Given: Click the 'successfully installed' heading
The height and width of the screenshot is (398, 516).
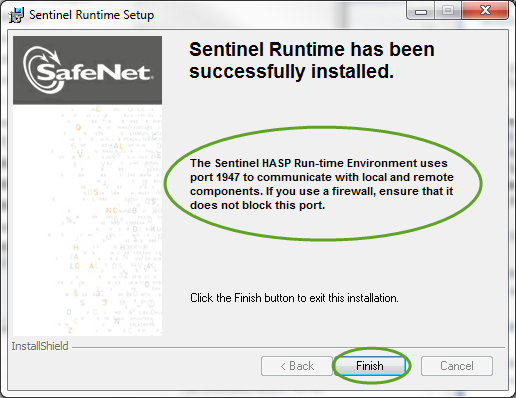Looking at the screenshot, I should [291, 72].
